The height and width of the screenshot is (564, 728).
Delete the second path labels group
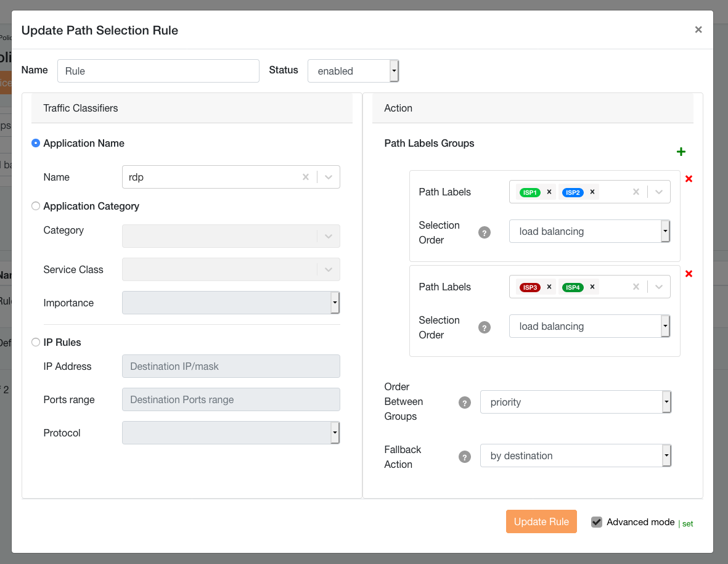689,274
